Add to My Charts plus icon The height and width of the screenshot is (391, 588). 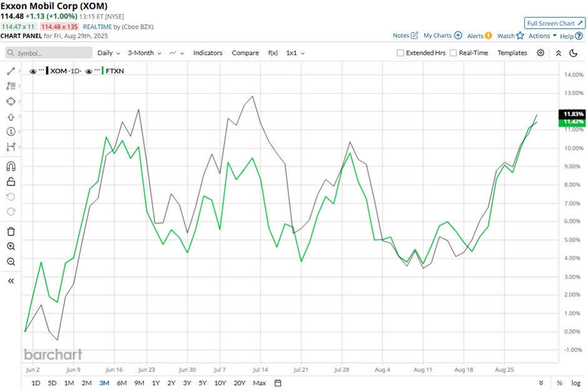pyautogui.click(x=458, y=35)
